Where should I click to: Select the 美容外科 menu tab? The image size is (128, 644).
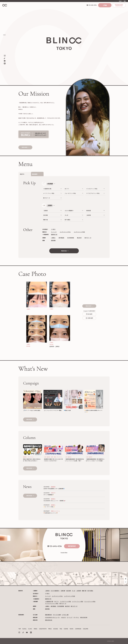click(25, 174)
